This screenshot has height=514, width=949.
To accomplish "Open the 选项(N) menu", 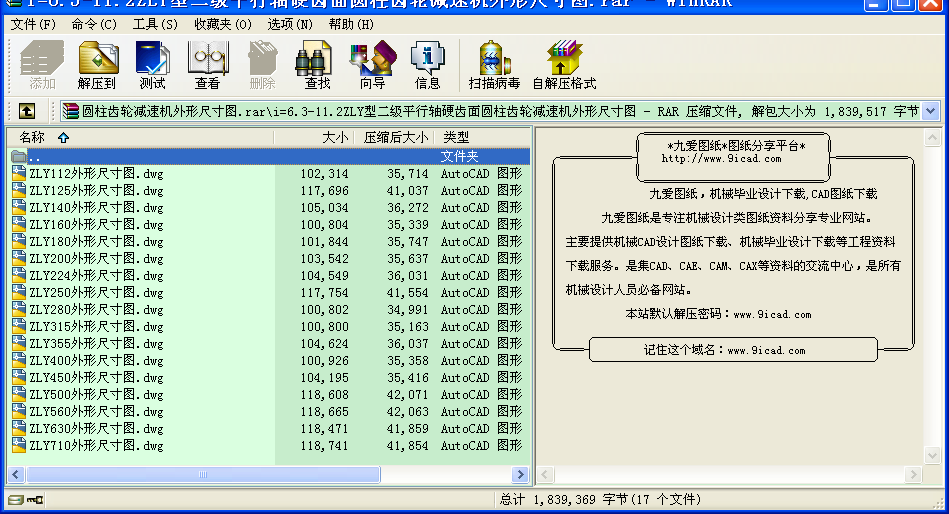I will 287,24.
